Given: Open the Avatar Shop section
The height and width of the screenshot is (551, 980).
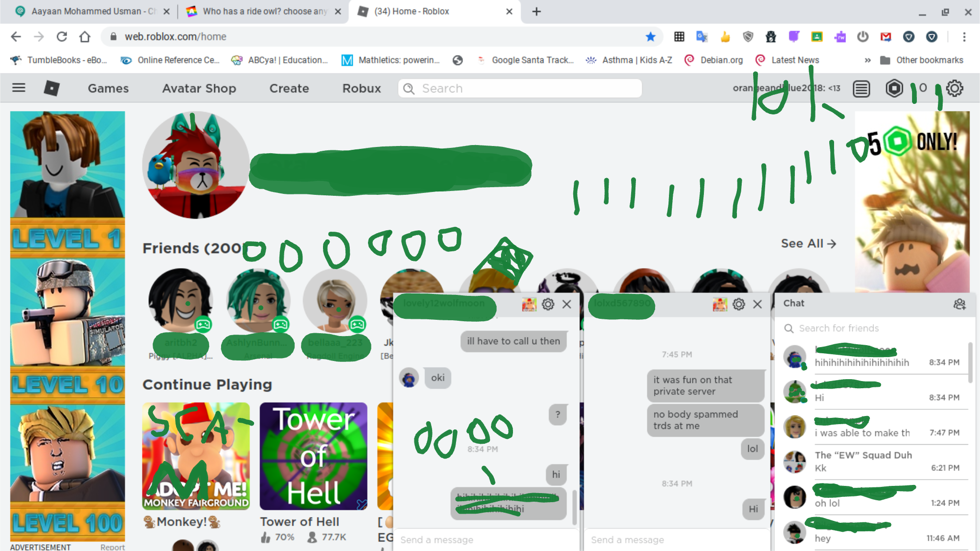Looking at the screenshot, I should [199, 88].
